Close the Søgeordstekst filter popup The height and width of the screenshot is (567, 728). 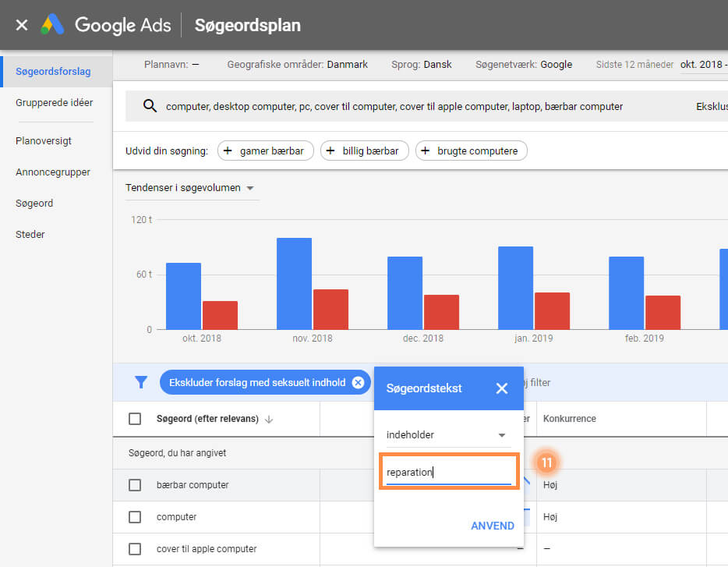coord(502,388)
